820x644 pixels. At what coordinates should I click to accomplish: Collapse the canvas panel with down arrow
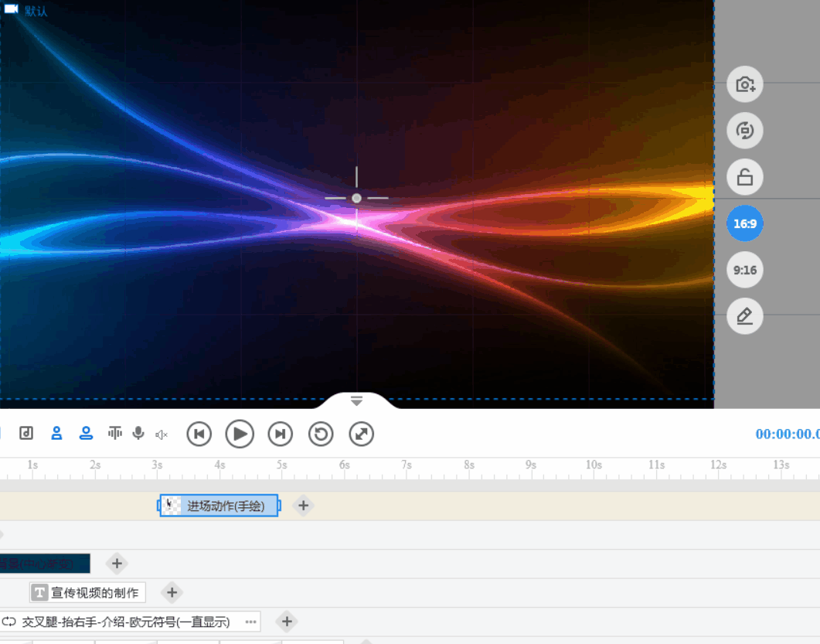(356, 401)
